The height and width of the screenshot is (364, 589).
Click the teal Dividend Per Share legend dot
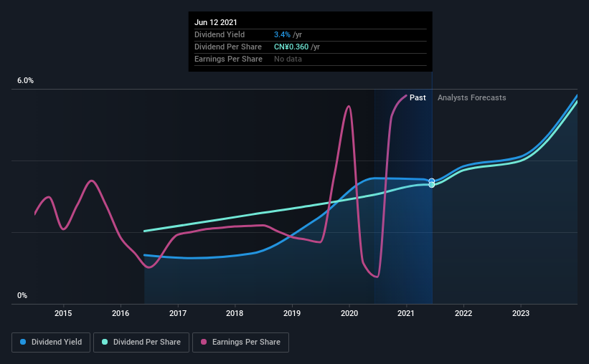click(x=105, y=342)
